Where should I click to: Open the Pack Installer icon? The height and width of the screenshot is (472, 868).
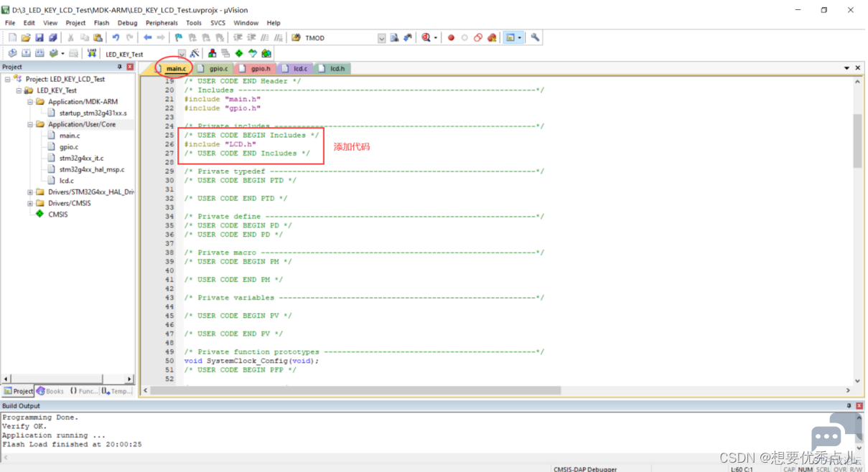point(266,53)
